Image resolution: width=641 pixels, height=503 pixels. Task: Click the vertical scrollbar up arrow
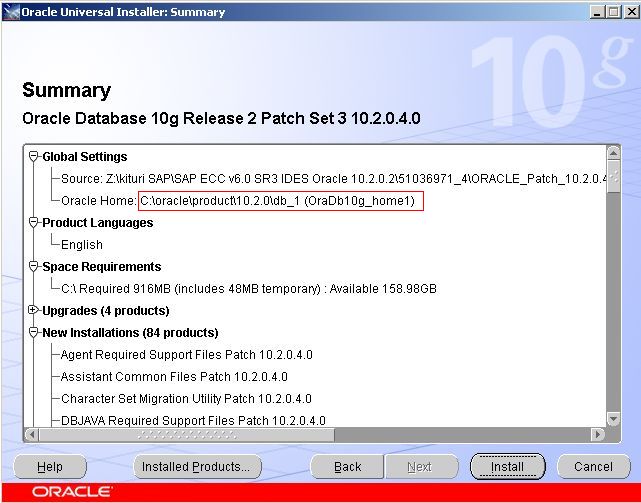614,154
